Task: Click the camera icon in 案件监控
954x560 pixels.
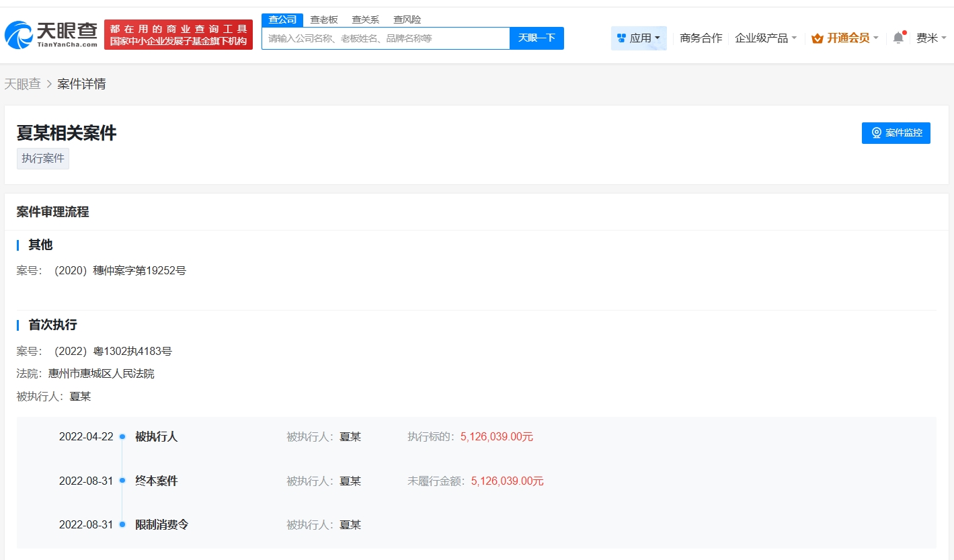Action: coord(876,133)
